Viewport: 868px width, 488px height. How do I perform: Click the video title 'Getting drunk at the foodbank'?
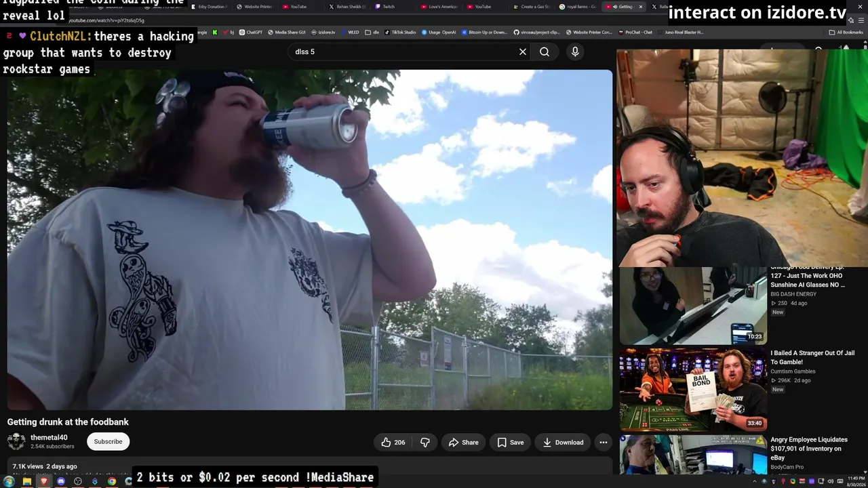[68, 422]
